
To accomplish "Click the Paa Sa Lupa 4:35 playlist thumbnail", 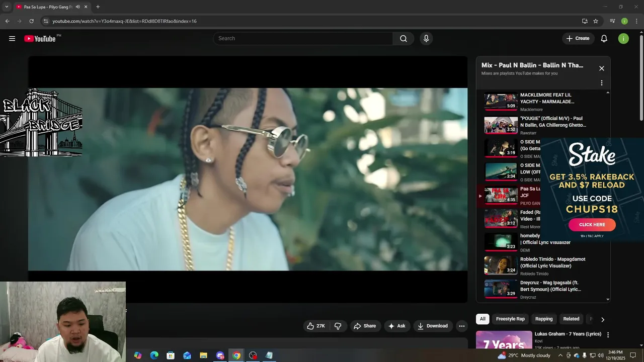I will (x=501, y=196).
